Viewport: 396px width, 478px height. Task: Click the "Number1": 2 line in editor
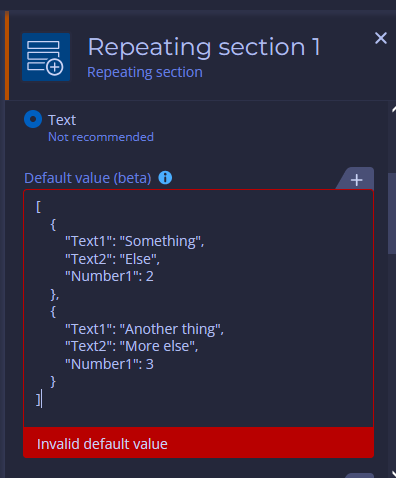109,276
